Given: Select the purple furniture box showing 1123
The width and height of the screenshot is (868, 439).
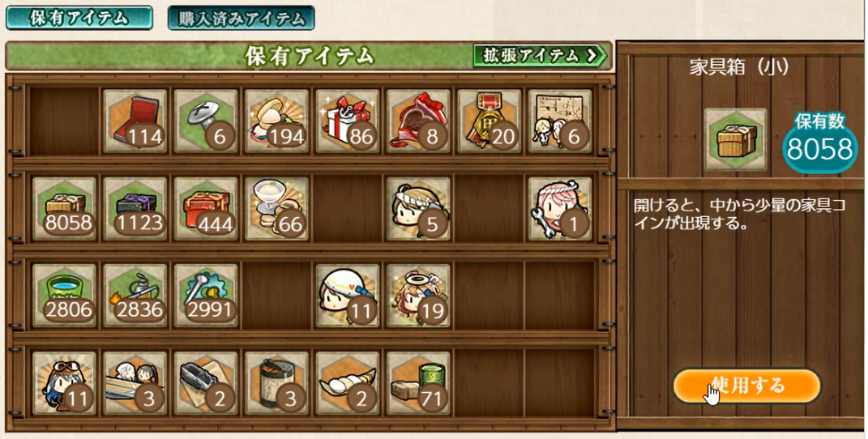Looking at the screenshot, I should pyautogui.click(x=135, y=208).
